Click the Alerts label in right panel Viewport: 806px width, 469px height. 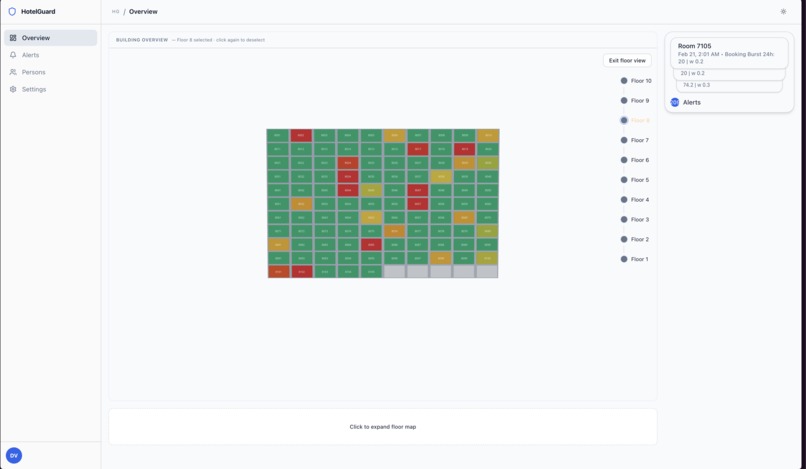[x=691, y=102]
